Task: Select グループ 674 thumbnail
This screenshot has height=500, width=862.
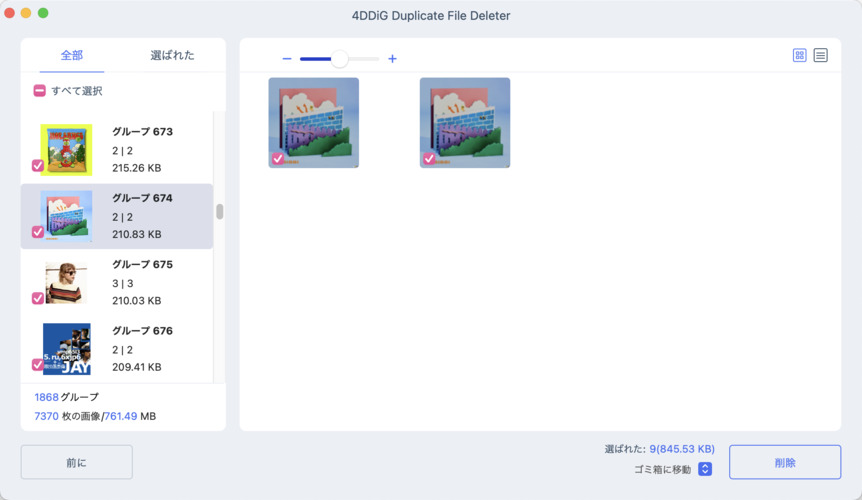Action: click(67, 216)
